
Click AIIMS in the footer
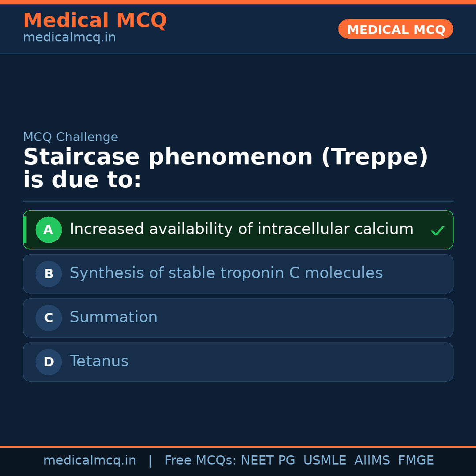[x=372, y=461]
